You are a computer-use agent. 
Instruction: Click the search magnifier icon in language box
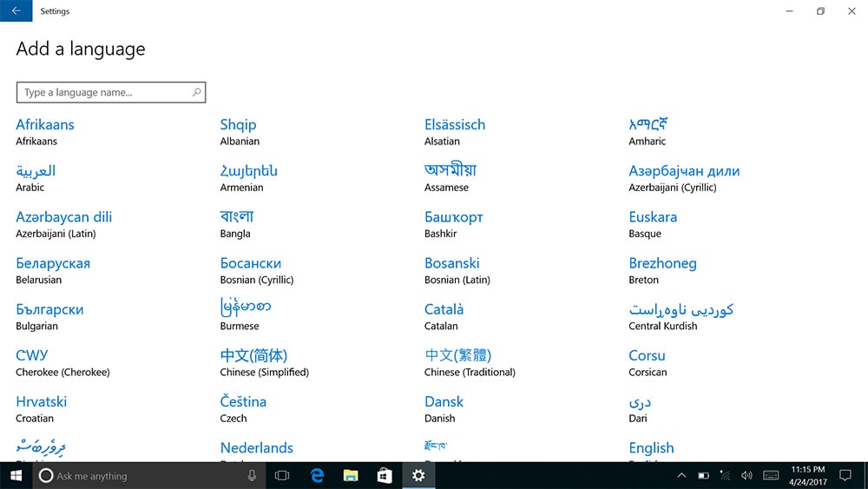pyautogui.click(x=197, y=93)
